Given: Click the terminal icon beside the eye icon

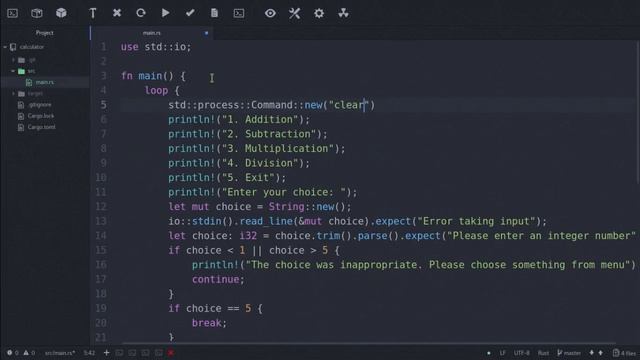Looking at the screenshot, I should coord(239,13).
